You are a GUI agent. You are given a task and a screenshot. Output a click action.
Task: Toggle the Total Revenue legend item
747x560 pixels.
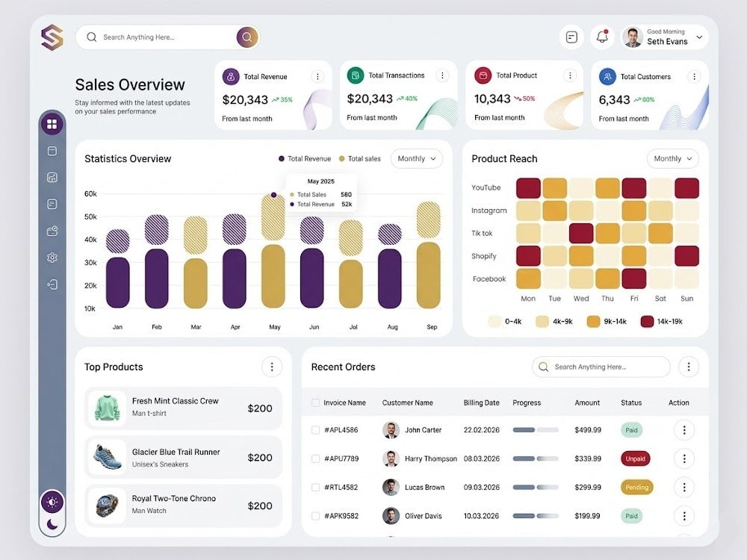(305, 158)
